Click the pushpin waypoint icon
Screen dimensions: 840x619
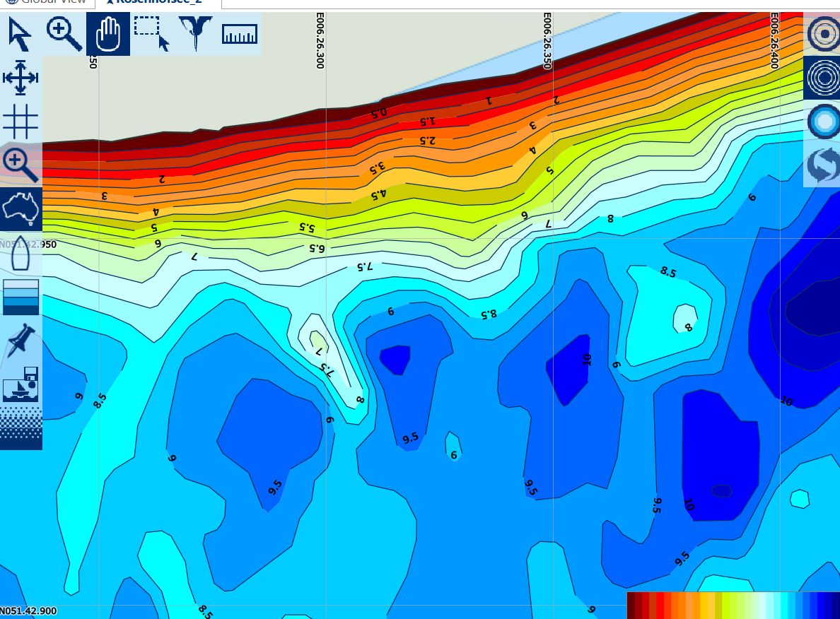click(21, 341)
